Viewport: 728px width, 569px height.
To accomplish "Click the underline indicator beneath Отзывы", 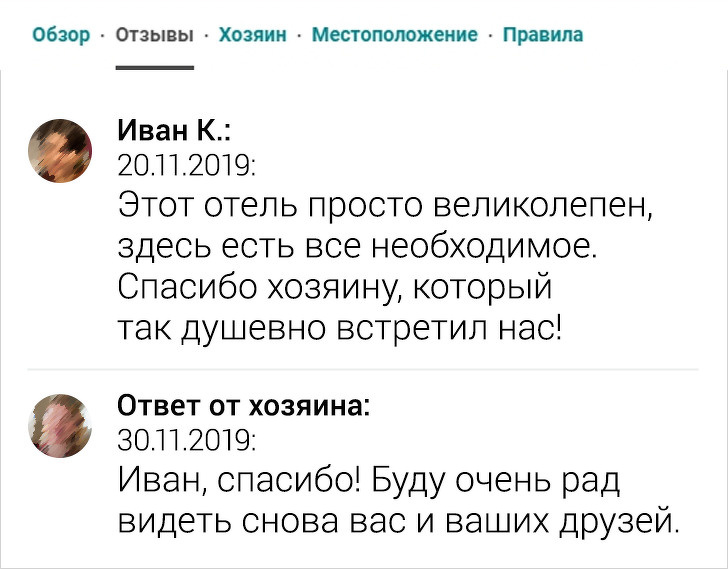I will [x=155, y=67].
